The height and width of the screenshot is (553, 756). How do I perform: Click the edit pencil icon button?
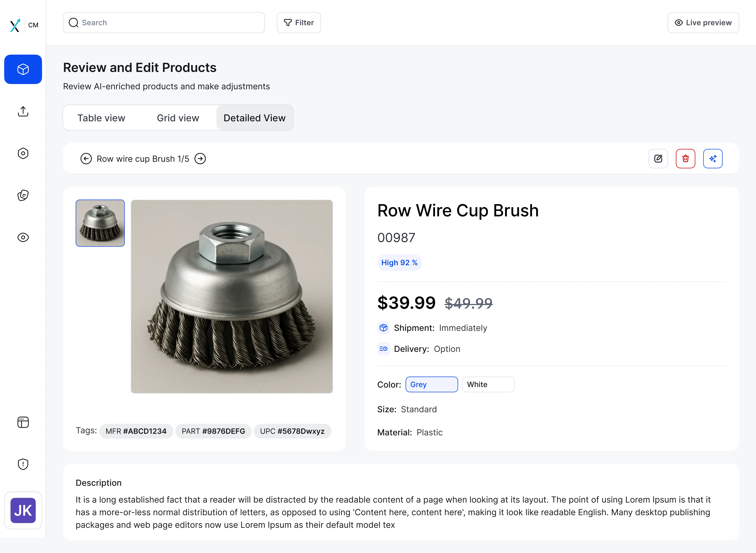pyautogui.click(x=658, y=159)
